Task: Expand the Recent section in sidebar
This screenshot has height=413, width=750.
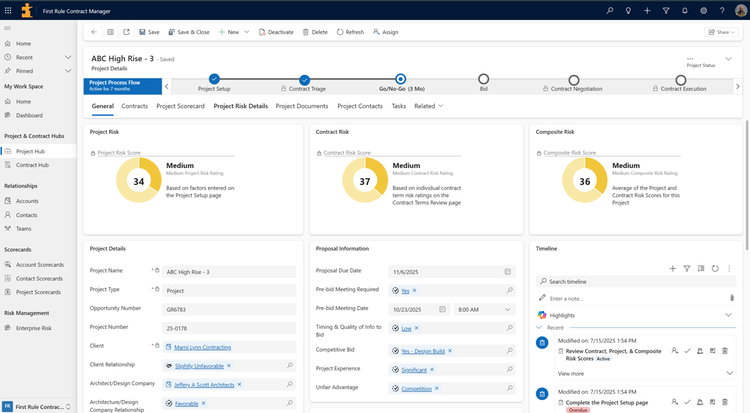Action: 68,57
